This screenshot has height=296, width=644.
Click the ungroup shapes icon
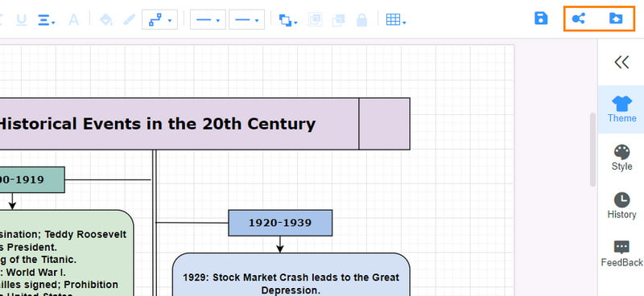tap(338, 19)
